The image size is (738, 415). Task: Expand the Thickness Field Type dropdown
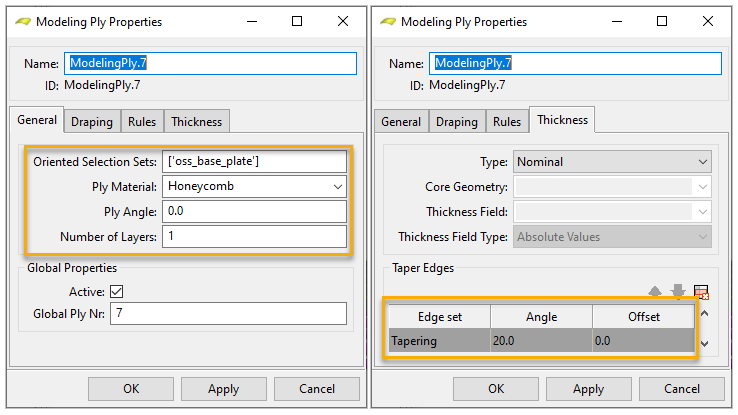[611, 237]
